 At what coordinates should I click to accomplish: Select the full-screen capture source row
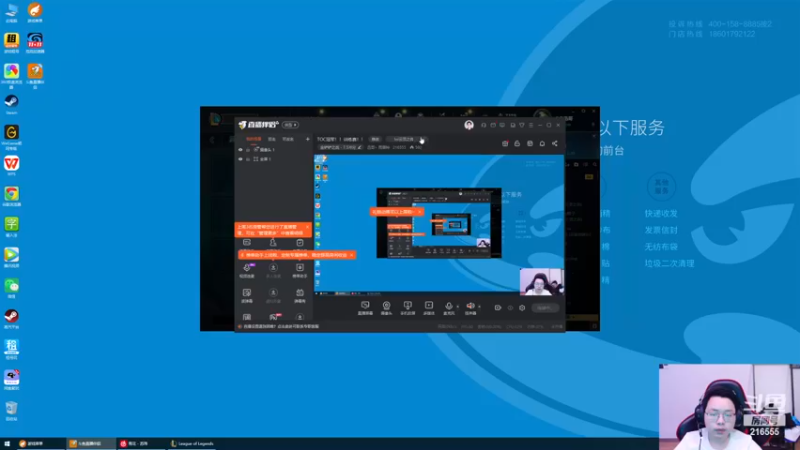[x=274, y=159]
